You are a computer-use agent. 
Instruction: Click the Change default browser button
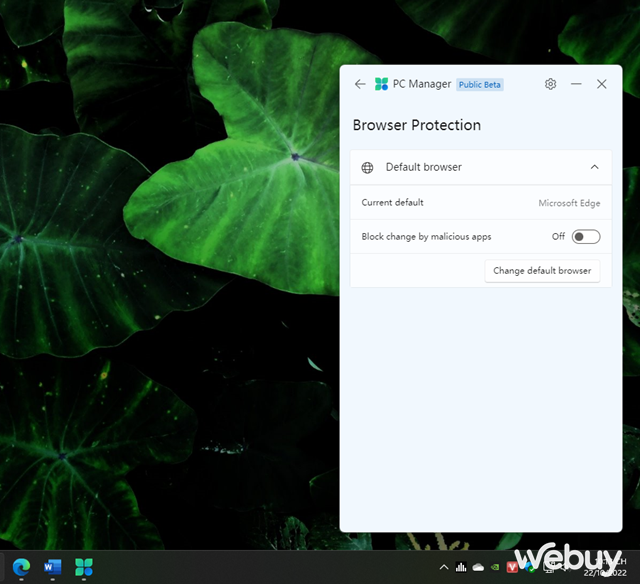(x=542, y=271)
